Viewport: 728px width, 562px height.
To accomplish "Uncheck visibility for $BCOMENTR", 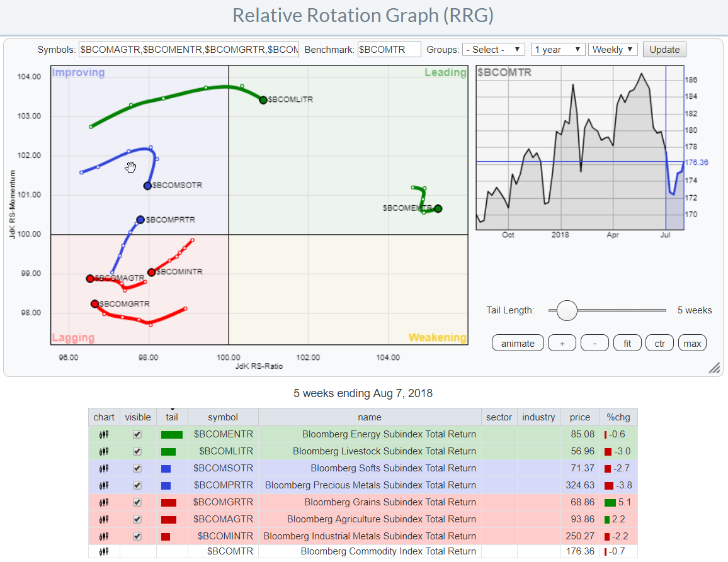I will [x=137, y=434].
